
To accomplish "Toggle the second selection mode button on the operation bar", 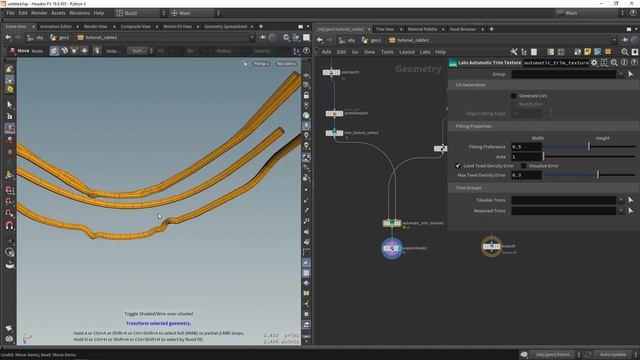I will [64, 51].
